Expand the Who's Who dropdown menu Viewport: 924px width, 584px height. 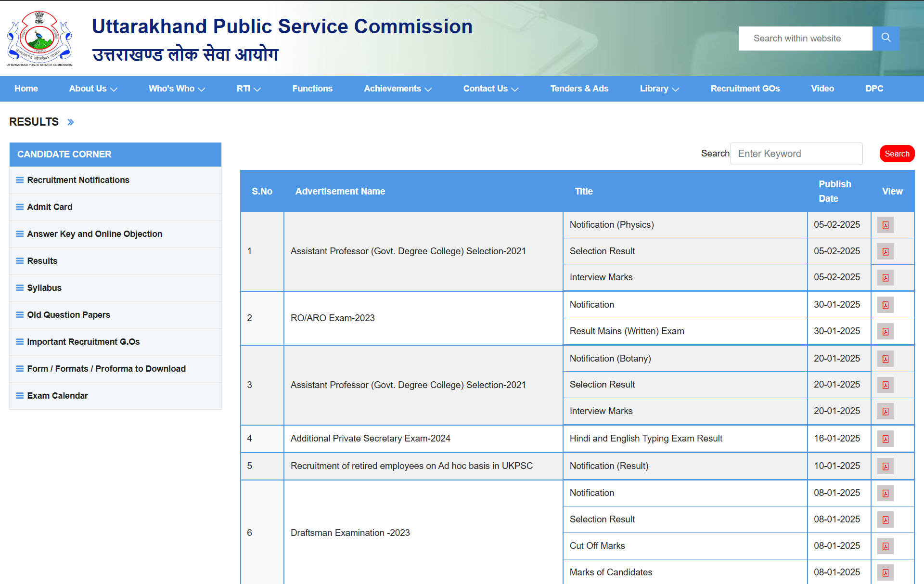point(177,89)
